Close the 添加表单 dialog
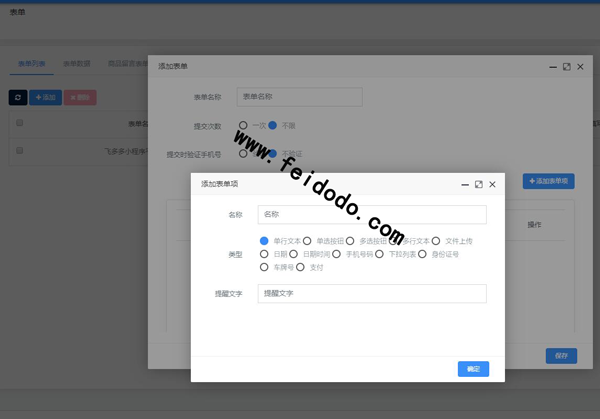This screenshot has height=419, width=600. (580, 67)
